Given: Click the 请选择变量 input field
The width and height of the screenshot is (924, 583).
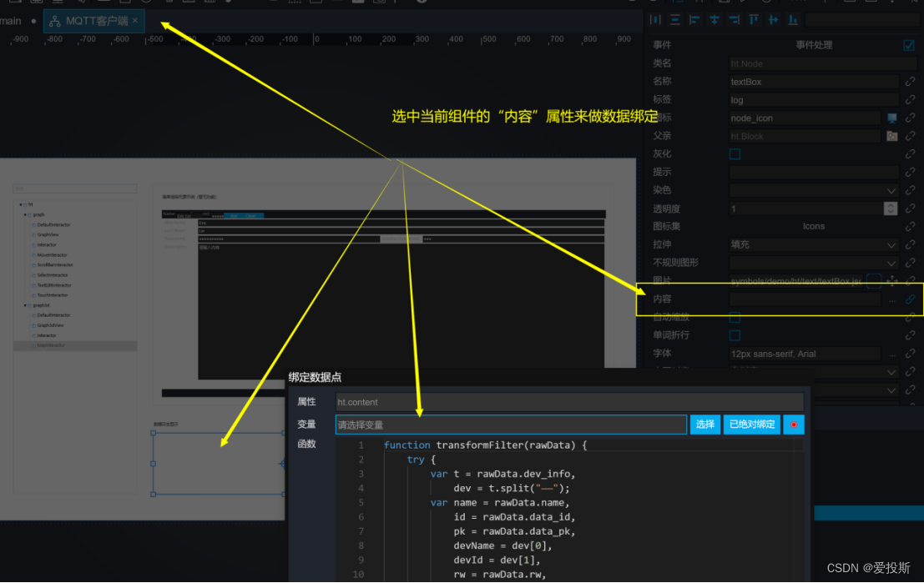Looking at the screenshot, I should coord(509,425).
